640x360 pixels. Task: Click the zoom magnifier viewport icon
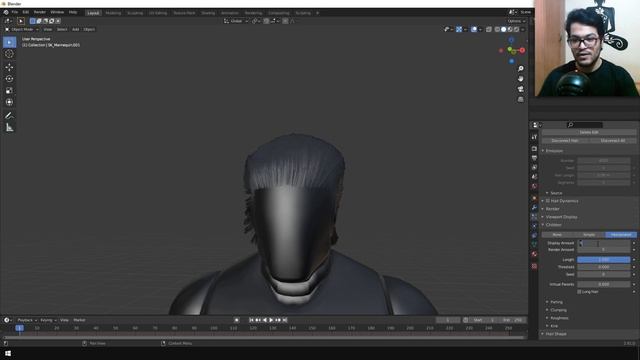point(520,69)
